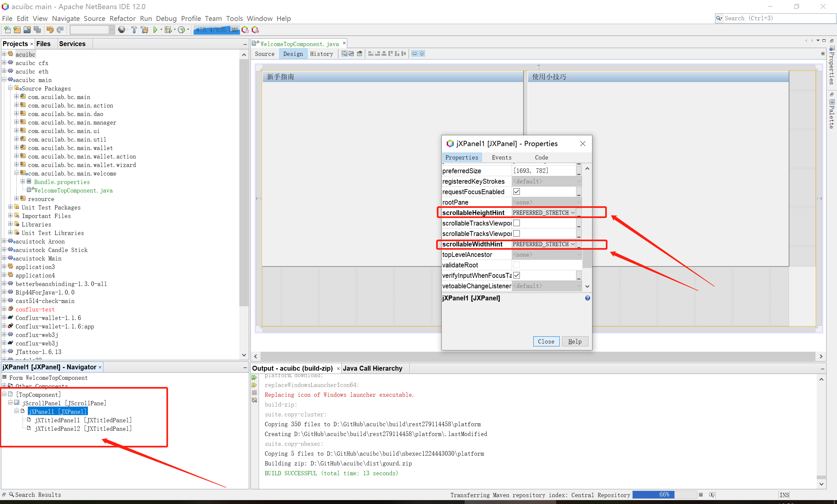The height and width of the screenshot is (504, 837).
Task: Run the project with green arrow
Action: 155,30
